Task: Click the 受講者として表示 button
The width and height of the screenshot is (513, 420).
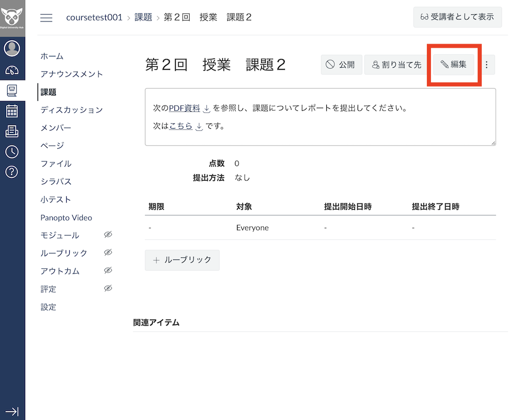Action: click(x=457, y=17)
